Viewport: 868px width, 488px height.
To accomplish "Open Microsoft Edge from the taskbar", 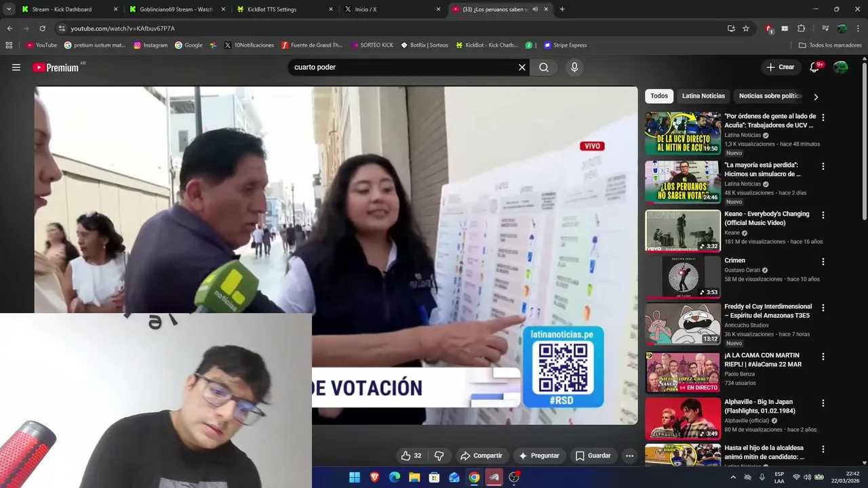I will click(395, 477).
